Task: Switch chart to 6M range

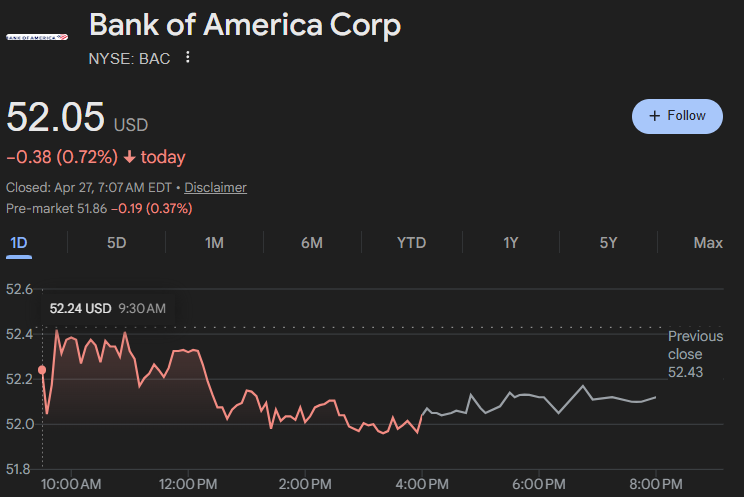Action: [x=312, y=243]
